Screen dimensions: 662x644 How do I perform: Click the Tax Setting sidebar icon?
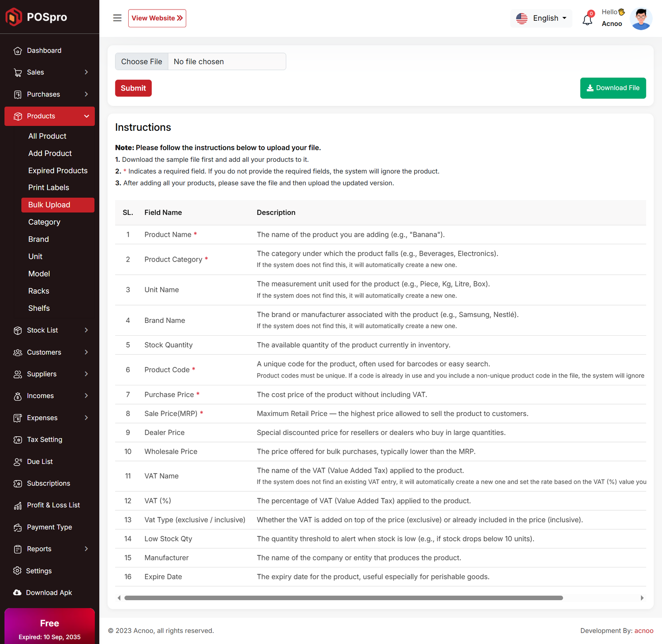tap(17, 440)
